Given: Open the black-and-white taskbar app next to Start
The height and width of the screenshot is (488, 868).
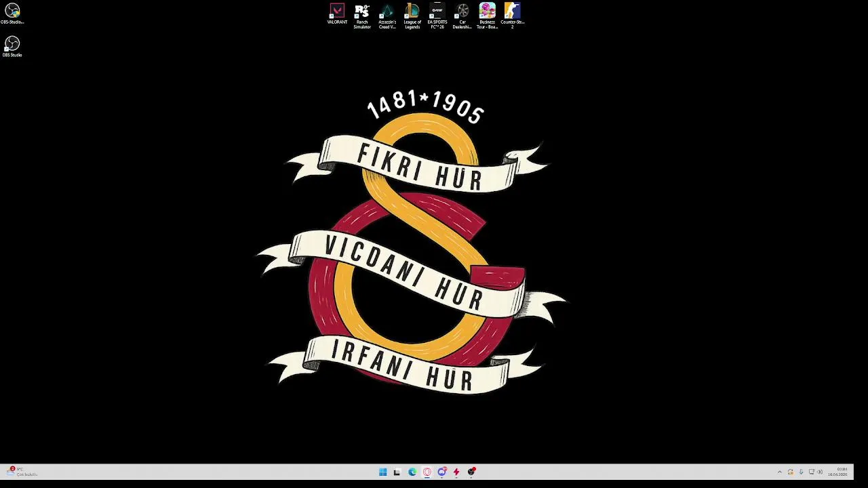Looking at the screenshot, I should [x=397, y=472].
